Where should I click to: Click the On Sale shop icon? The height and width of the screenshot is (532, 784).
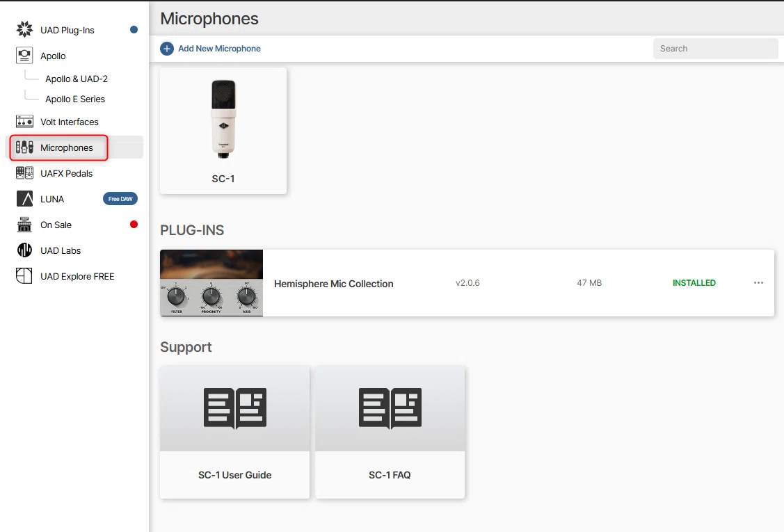point(24,225)
